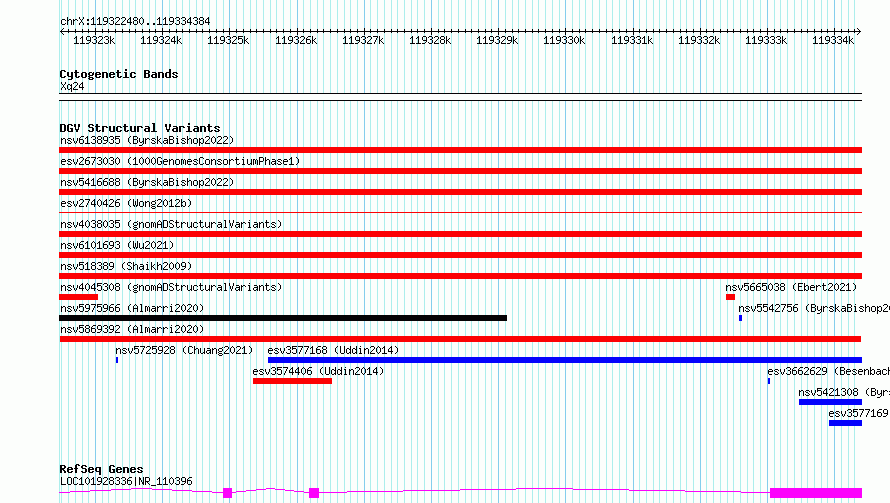
Task: Click the long blue bar beside esv3577168
Action: click(565, 360)
